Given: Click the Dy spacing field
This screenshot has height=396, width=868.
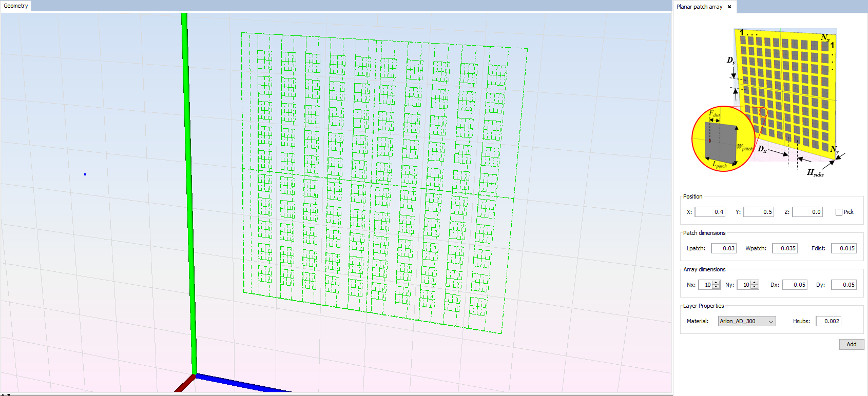Looking at the screenshot, I should tap(844, 285).
